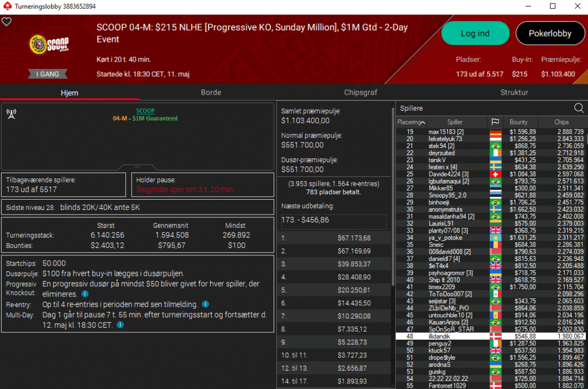The image size is (588, 389).
Task: Click the PokerStars spade title bar icon
Action: pos(7,6)
